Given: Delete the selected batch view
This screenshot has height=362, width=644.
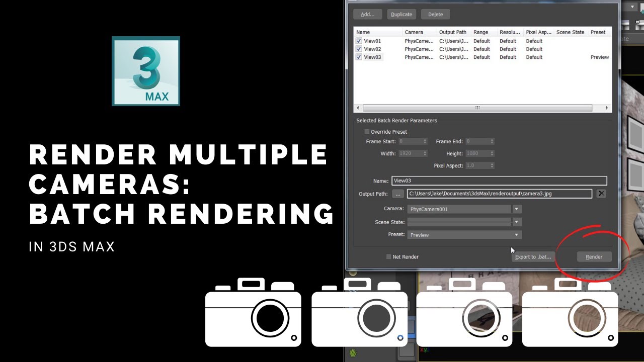Looking at the screenshot, I should click(x=435, y=15).
